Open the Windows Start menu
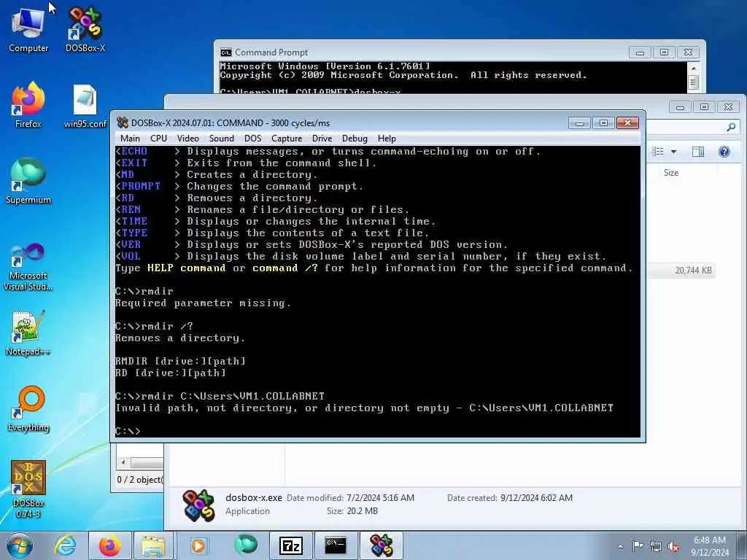 [x=20, y=545]
